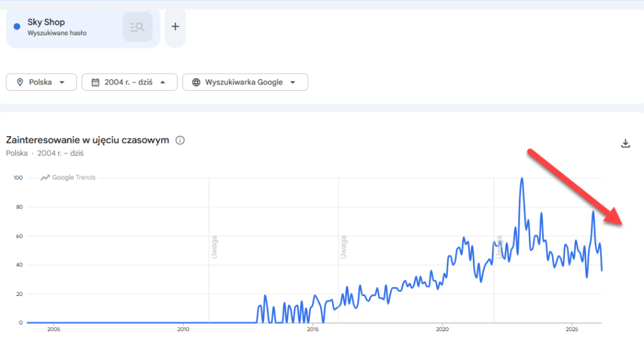The image size is (644, 352).
Task: Click the Uwaga note marker near 2016
Action: 343,247
